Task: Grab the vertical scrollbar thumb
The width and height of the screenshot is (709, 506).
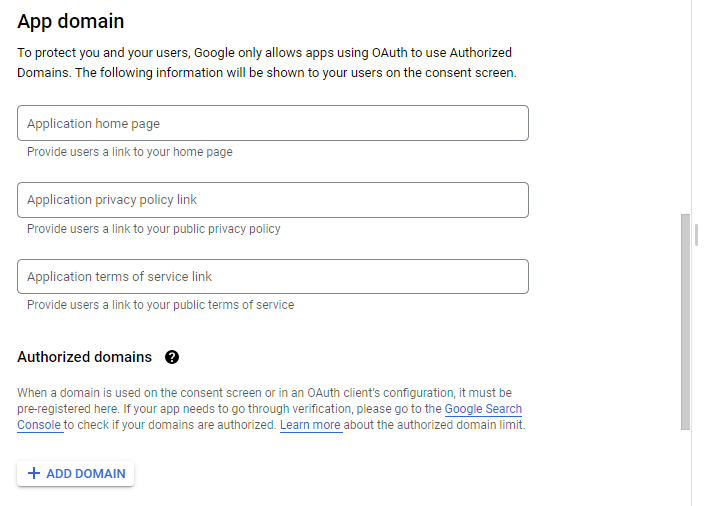Action: 685,322
